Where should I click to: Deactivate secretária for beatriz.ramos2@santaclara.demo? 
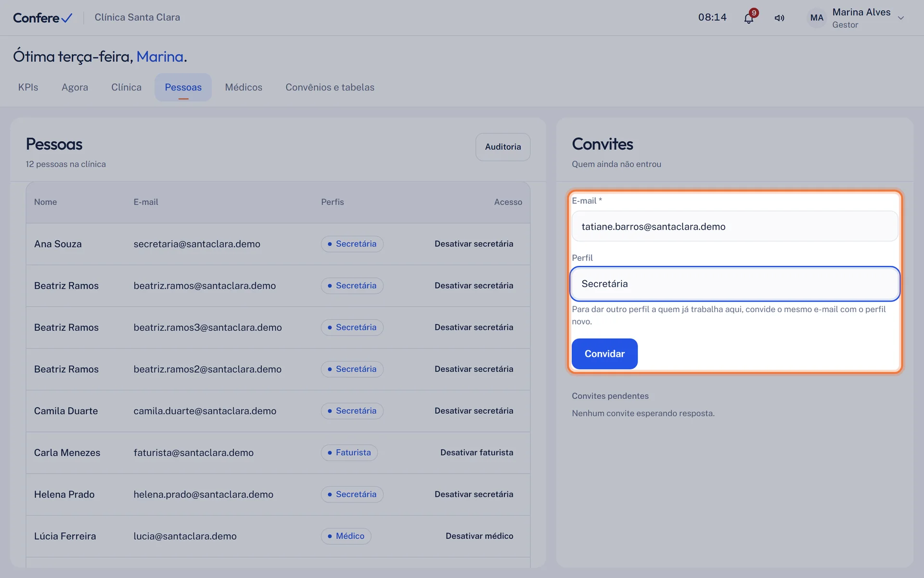474,369
